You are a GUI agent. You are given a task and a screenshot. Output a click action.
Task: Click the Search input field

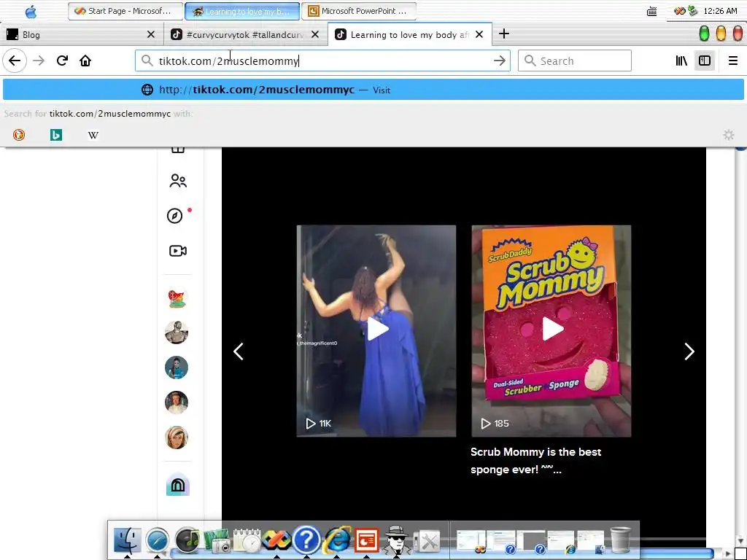(575, 61)
